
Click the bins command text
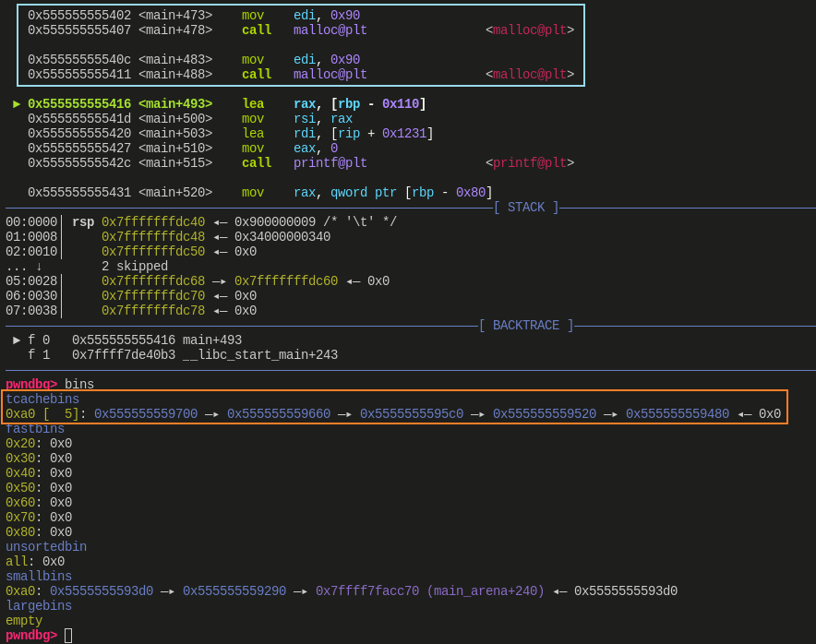[78, 384]
